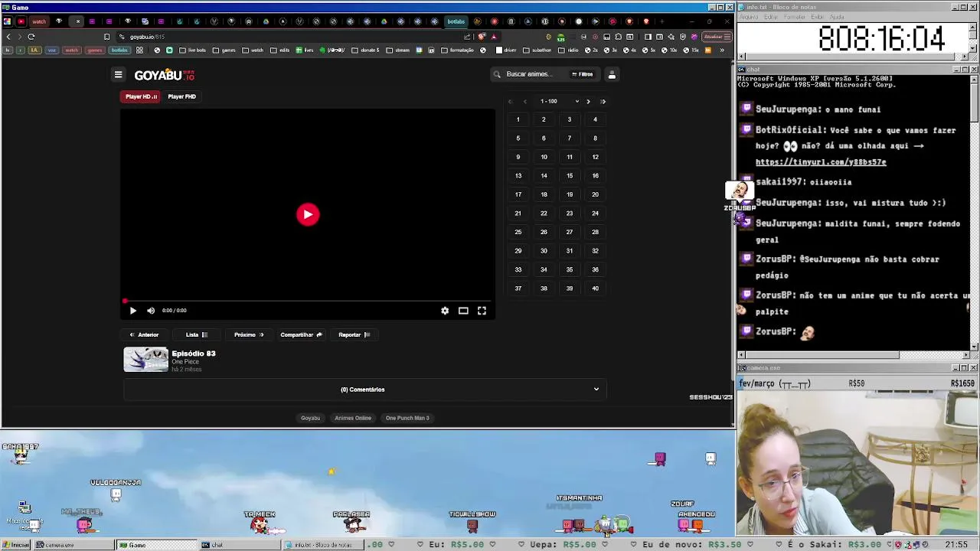Open the stream bookmark folder
The height and width of the screenshot is (551, 980).
point(398,51)
